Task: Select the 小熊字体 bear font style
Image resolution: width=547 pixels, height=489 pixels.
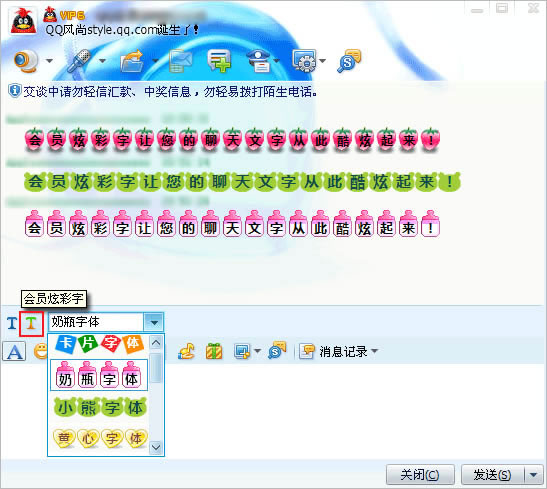Action: tap(100, 407)
